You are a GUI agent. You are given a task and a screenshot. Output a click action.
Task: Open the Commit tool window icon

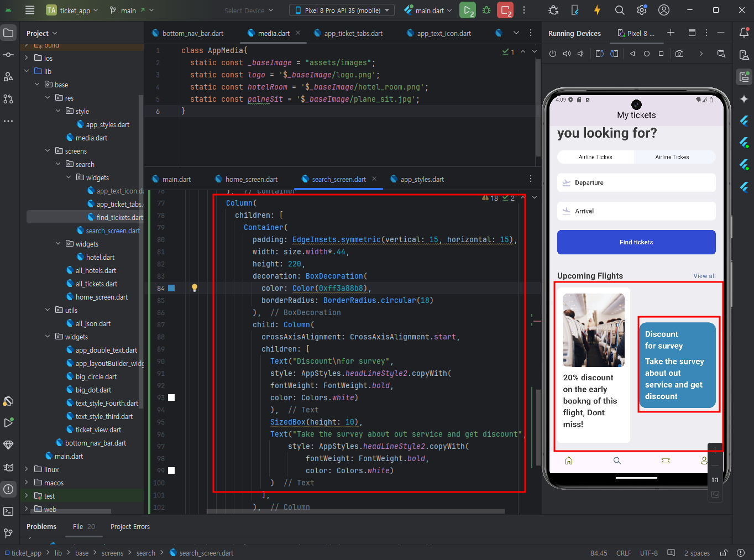tap(8, 55)
